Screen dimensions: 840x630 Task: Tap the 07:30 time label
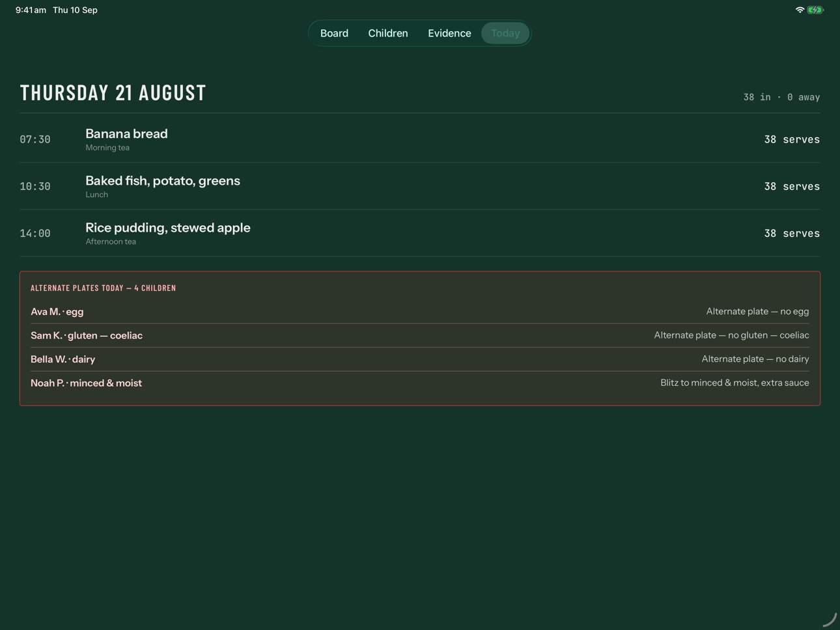tap(35, 139)
